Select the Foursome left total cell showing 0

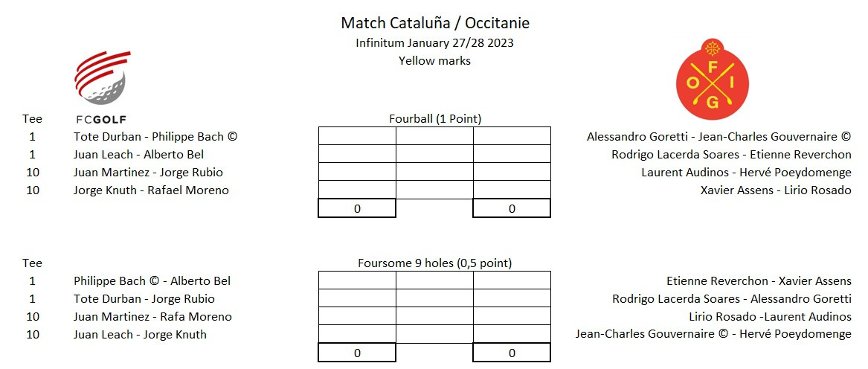point(357,353)
